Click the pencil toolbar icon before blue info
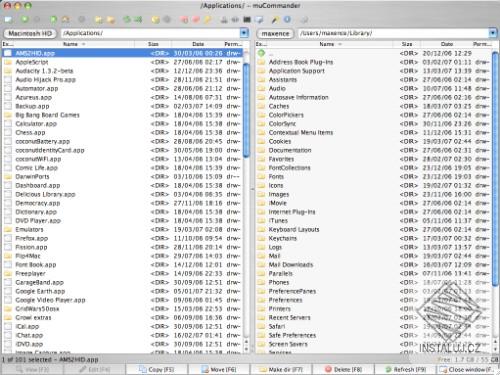Viewport: 500px width, 375px height. pos(275,20)
